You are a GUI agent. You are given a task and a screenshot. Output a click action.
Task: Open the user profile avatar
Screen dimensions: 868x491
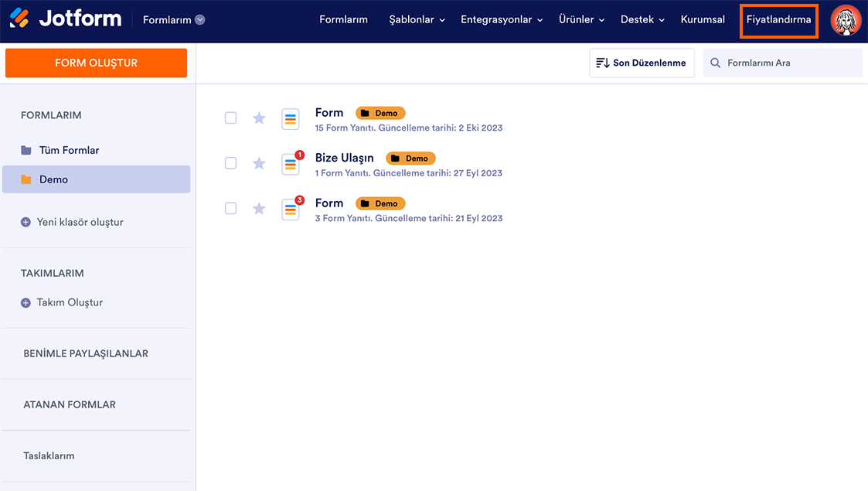(x=846, y=20)
